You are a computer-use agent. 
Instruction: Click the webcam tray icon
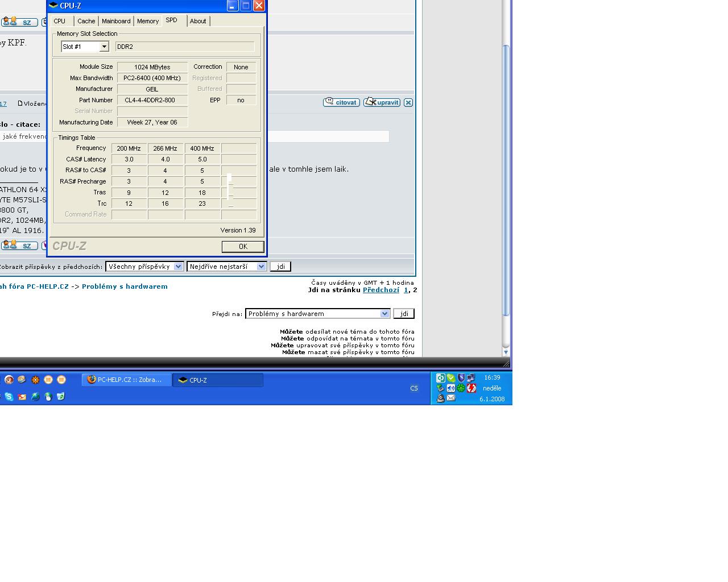point(441,398)
